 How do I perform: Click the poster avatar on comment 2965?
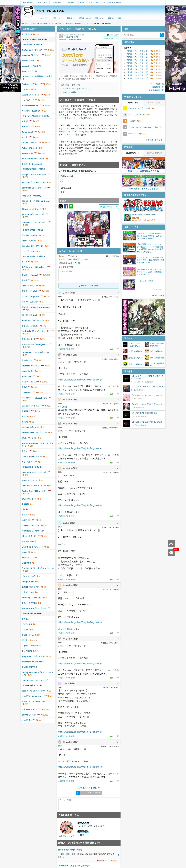pos(60,293)
